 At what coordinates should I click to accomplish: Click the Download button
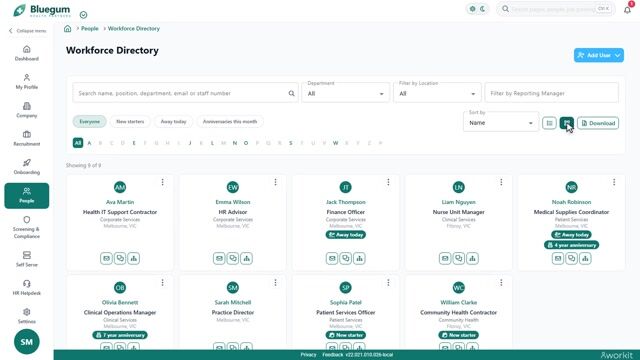[598, 123]
